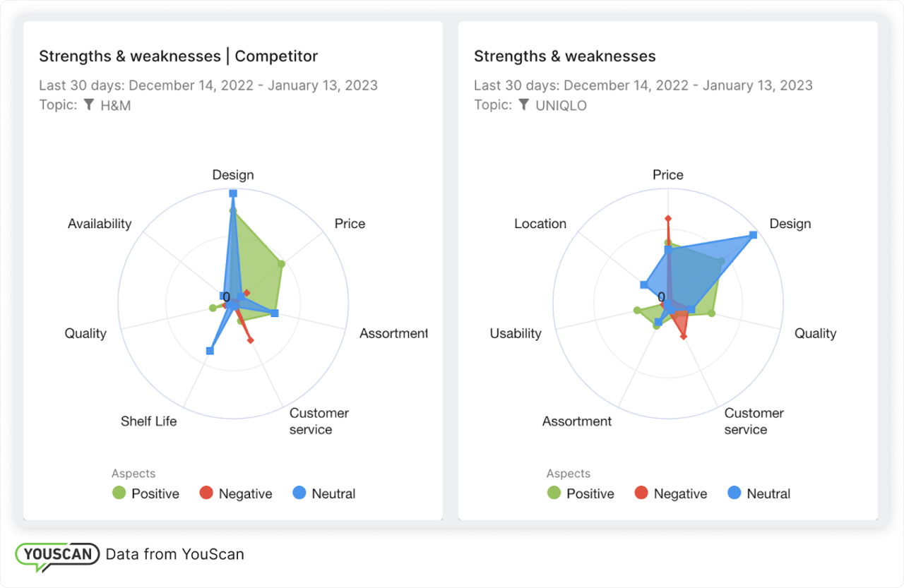Select the Location axis label in UNIQLO chart
Screen dimensions: 904x588
[540, 224]
